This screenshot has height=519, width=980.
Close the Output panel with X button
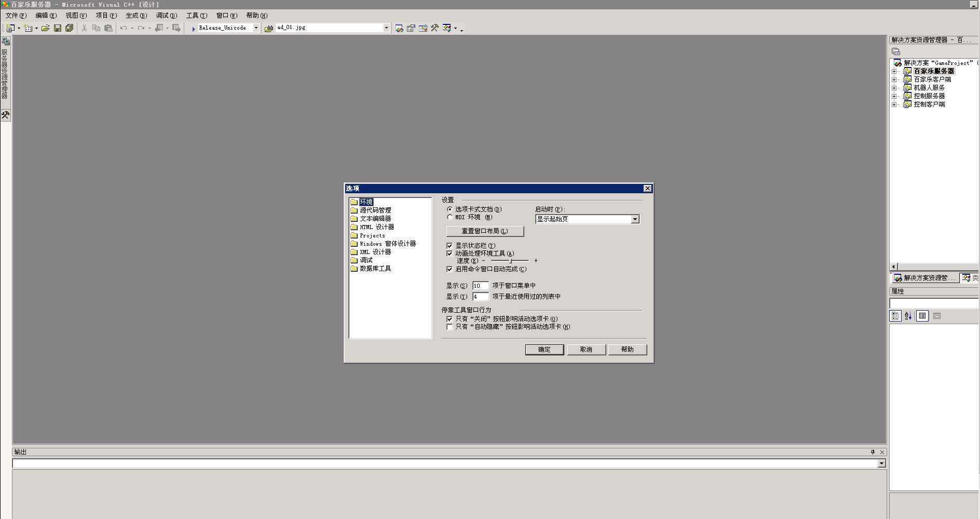[882, 452]
